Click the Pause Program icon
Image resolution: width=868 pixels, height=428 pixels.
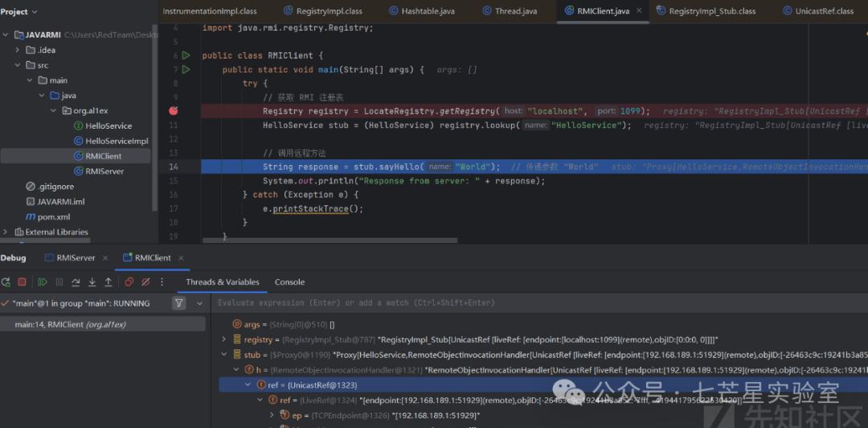59,282
